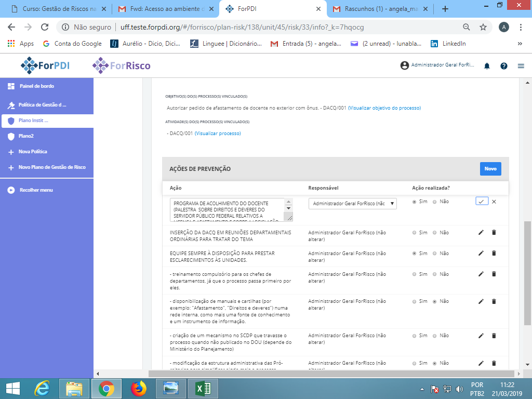The height and width of the screenshot is (399, 532).
Task: Open the hamburger menu icon in header
Action: point(521,66)
